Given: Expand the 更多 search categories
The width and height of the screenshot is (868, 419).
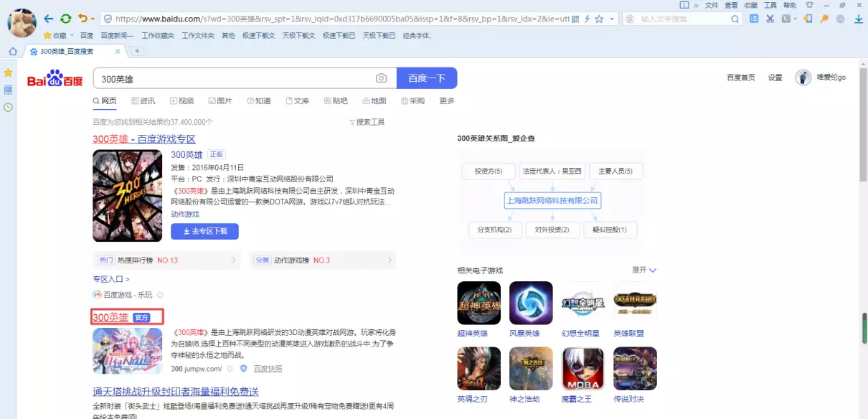Looking at the screenshot, I should pos(447,100).
